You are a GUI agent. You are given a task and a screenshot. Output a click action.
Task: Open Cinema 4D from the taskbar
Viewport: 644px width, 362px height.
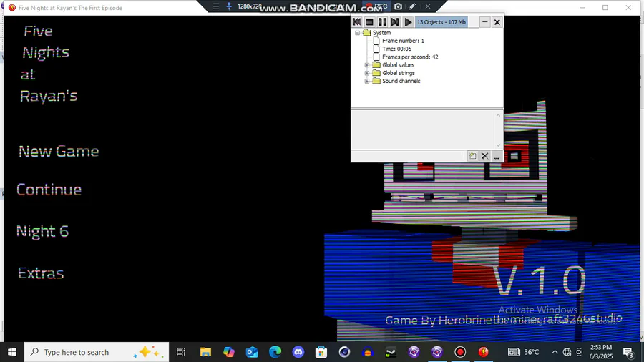tap(344, 352)
